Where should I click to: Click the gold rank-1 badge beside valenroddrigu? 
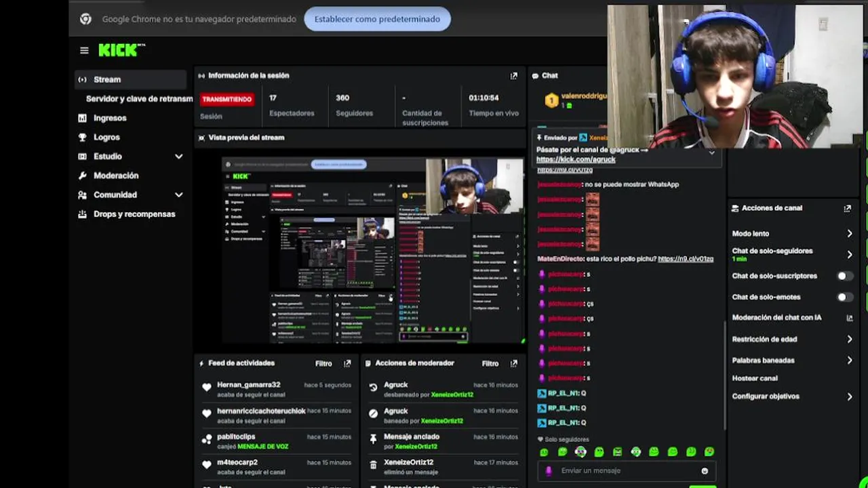(x=551, y=101)
